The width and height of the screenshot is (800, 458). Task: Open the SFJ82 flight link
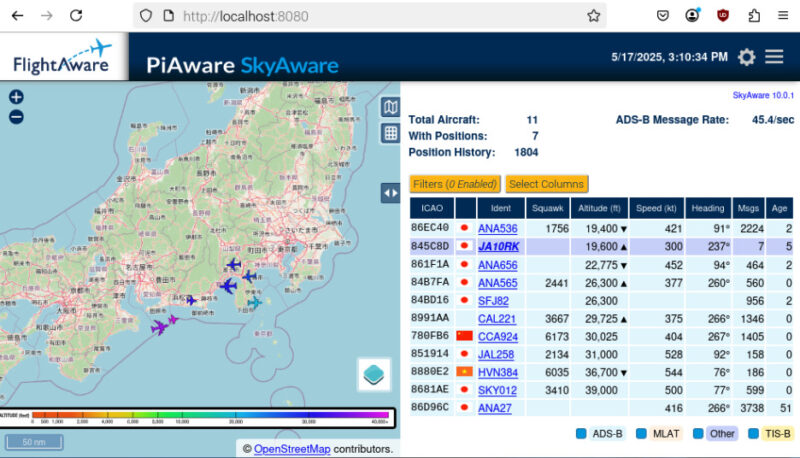point(493,301)
